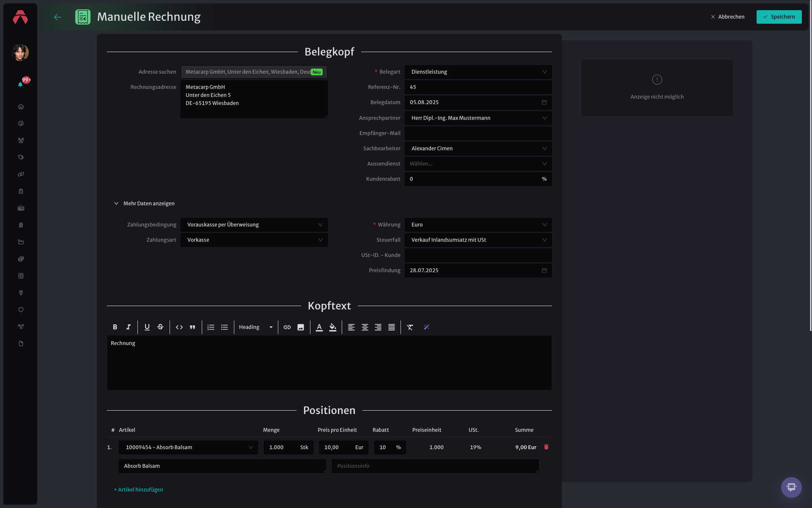The height and width of the screenshot is (508, 812).
Task: Toggle underline formatting in Kopftext editor
Action: pos(147,327)
